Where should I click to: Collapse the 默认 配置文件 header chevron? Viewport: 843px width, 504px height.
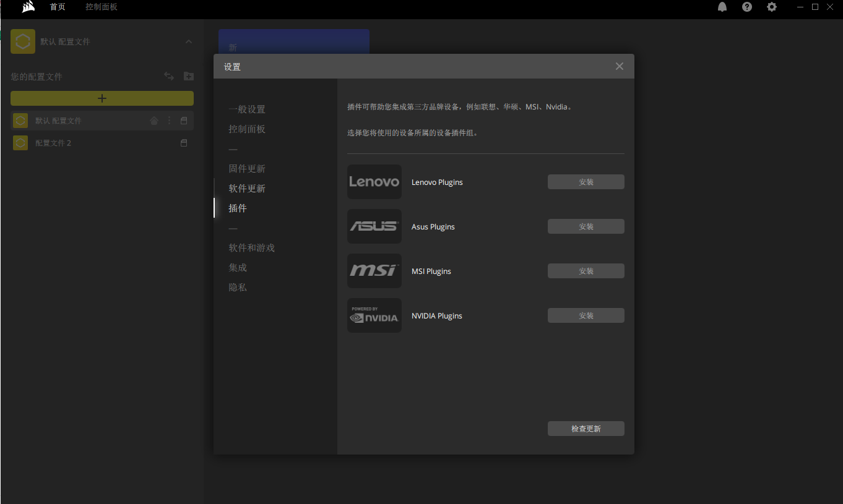pyautogui.click(x=189, y=41)
